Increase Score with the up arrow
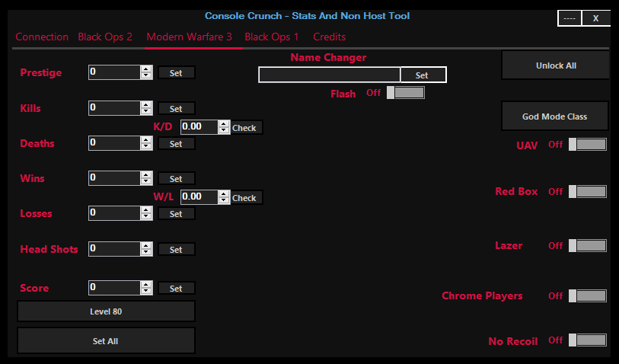Viewport: 619px width, 364px height. (x=146, y=285)
